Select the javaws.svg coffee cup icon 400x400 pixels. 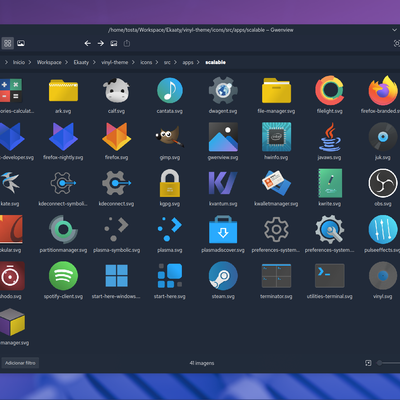[x=330, y=137]
